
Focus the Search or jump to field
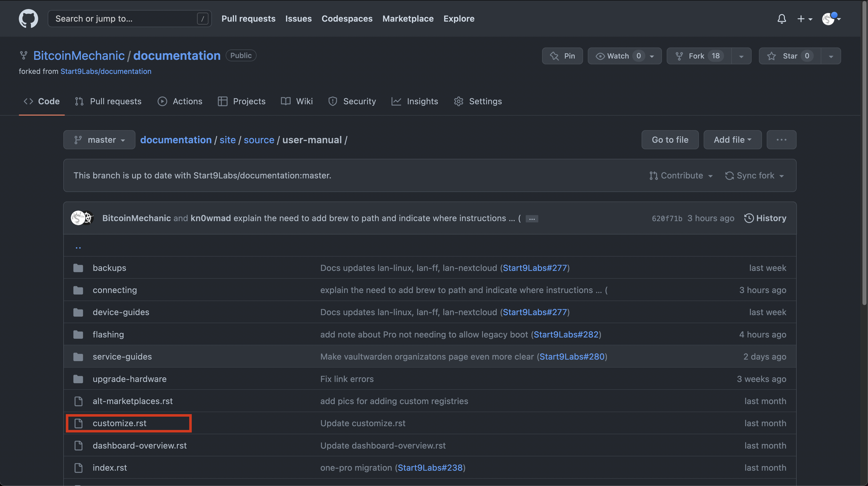tap(125, 19)
